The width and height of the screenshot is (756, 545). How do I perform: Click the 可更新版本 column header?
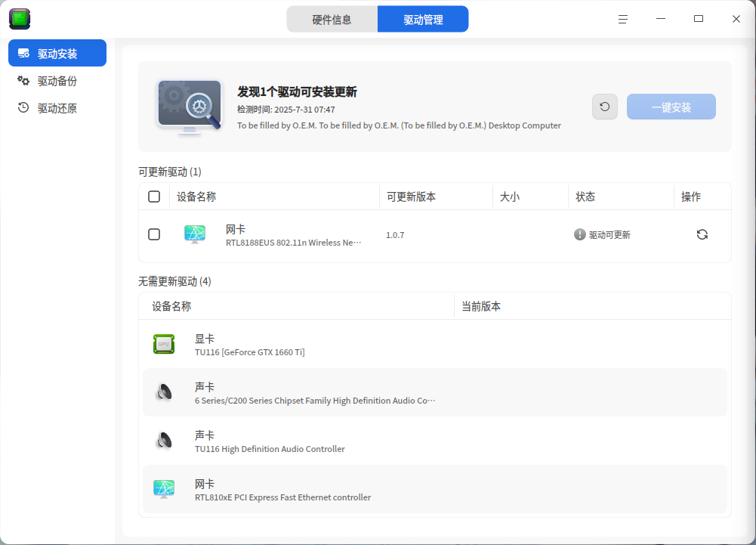(x=412, y=197)
